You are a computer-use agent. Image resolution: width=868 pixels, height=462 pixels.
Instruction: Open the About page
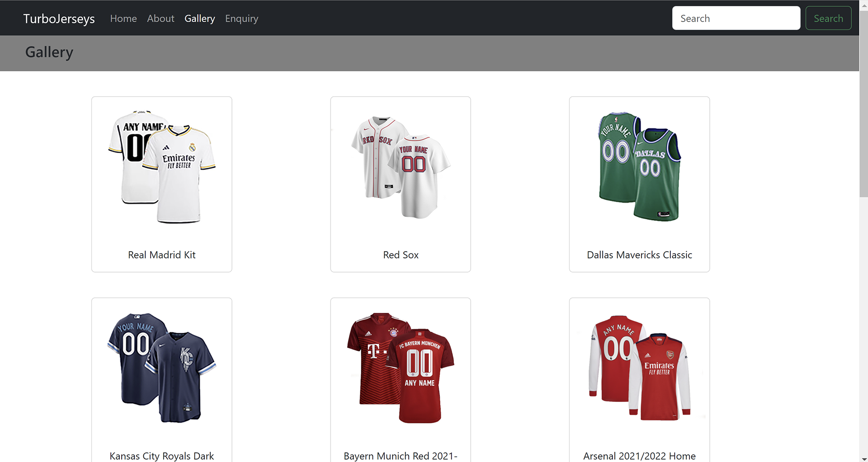coord(160,19)
